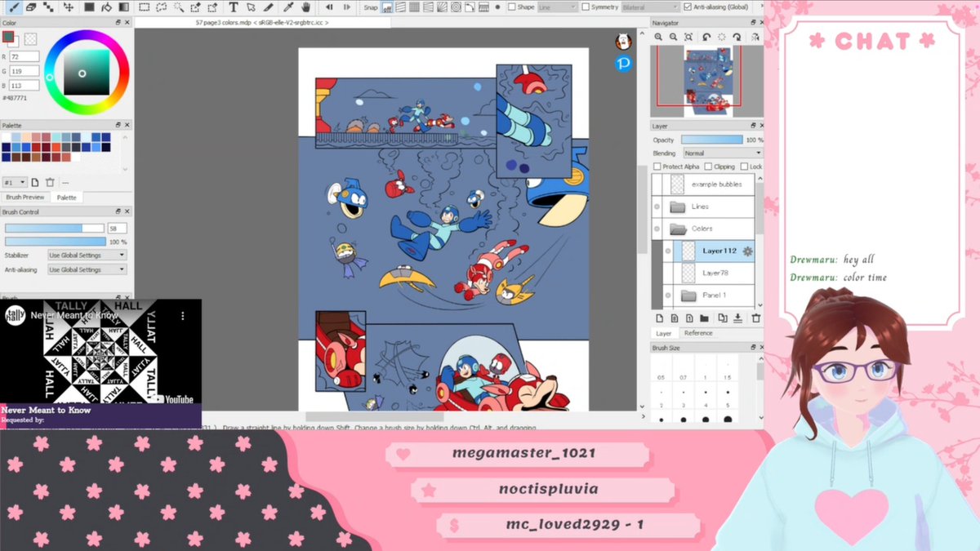980x551 pixels.
Task: Enable the Shape checkbox
Action: [x=512, y=7]
